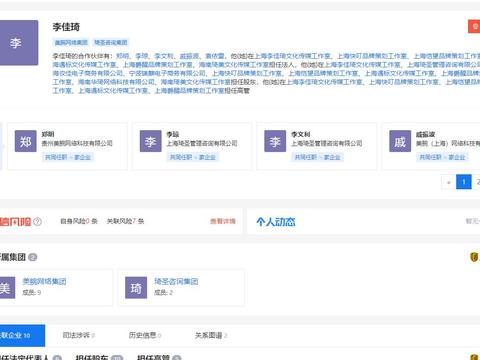Click the 关联风险 7 条 text
Image resolution: width=480 pixels, height=360 pixels.
[x=125, y=221]
